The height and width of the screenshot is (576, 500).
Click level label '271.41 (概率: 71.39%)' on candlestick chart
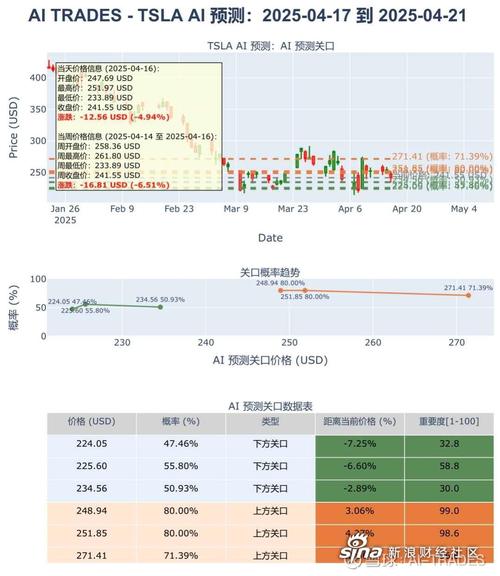pyautogui.click(x=442, y=156)
